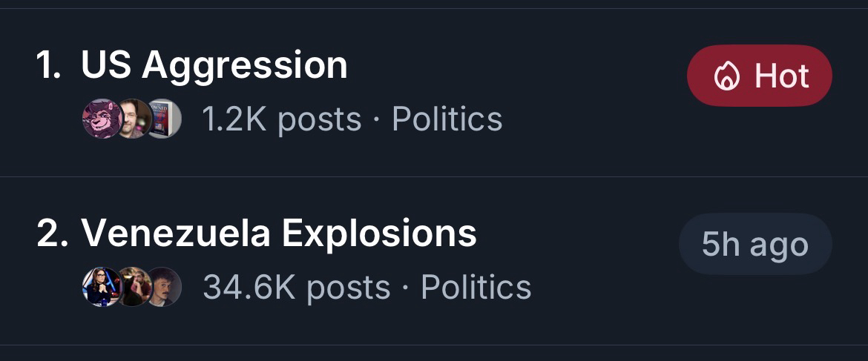Click the middle avatar under US Aggression
The width and height of the screenshot is (868, 361).
(x=134, y=119)
